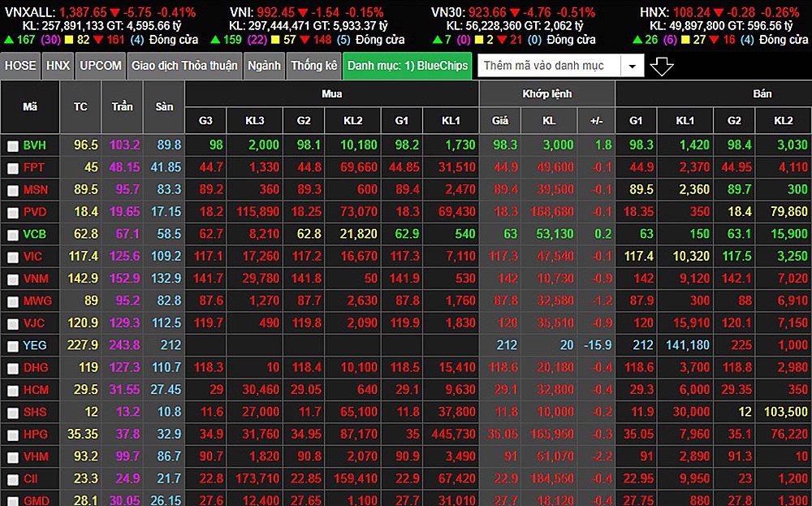Viewport: 812px width, 506px height.
Task: Click YEG's change value -15.9
Action: coord(598,345)
